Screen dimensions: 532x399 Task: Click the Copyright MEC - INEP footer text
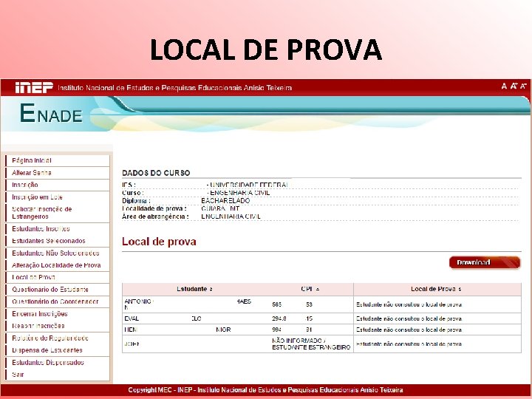point(266,390)
